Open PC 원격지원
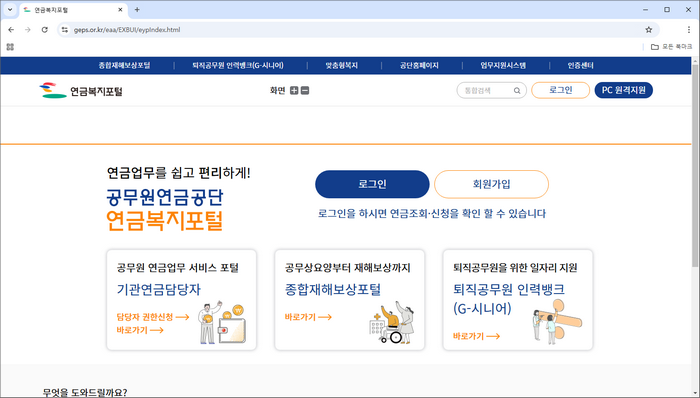Screen dimensions: 700x398 click(624, 90)
